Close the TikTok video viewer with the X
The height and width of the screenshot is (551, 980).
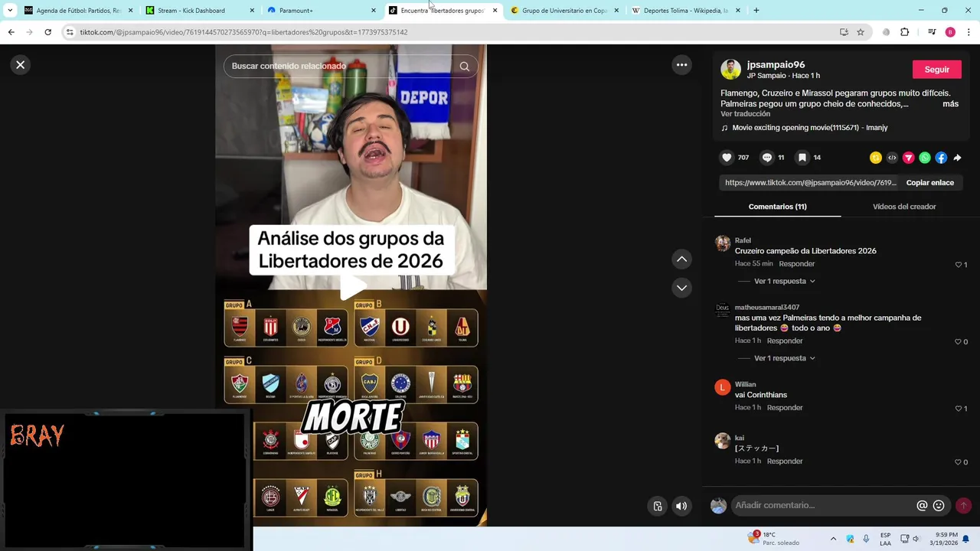click(x=21, y=65)
